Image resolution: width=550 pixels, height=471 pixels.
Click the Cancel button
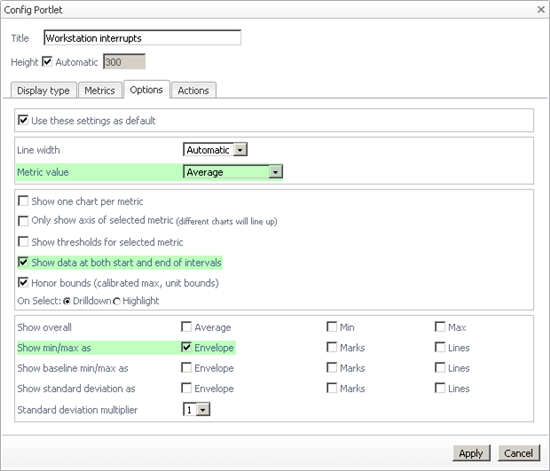pos(518,453)
